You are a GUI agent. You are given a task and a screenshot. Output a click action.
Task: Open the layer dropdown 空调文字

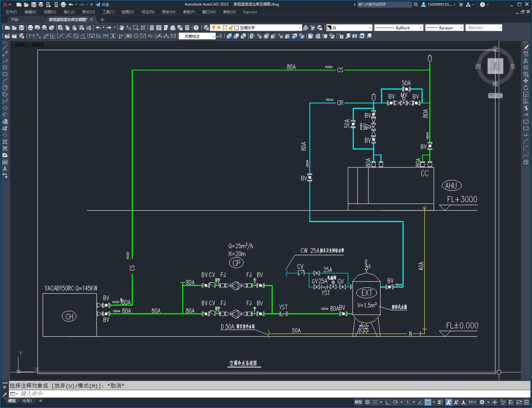pyautogui.click(x=256, y=28)
